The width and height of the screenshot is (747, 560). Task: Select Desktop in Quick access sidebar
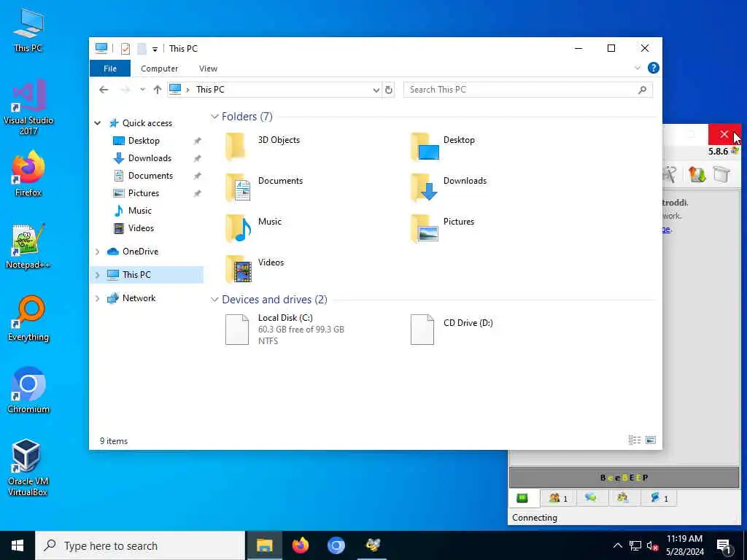pos(144,141)
